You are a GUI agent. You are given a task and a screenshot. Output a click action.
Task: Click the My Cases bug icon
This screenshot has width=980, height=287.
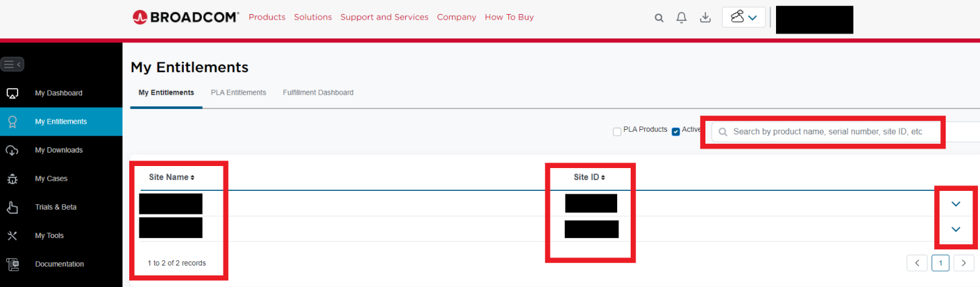(12, 179)
